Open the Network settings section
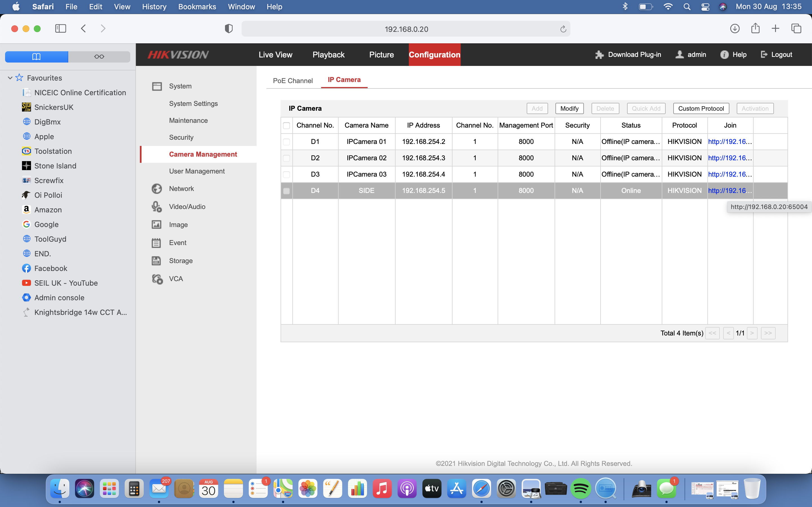 point(181,188)
